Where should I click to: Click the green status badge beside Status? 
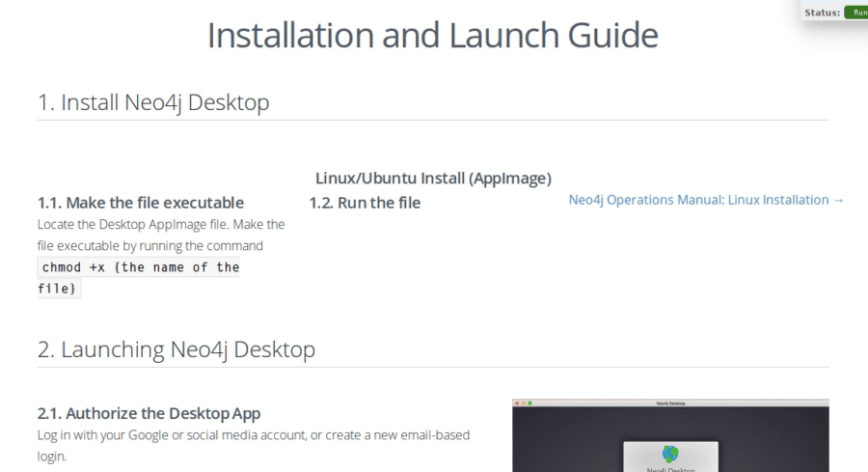coord(856,13)
